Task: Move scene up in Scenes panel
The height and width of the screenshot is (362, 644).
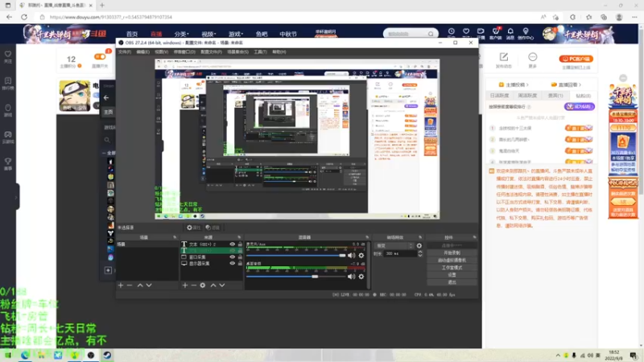Action: (140, 286)
